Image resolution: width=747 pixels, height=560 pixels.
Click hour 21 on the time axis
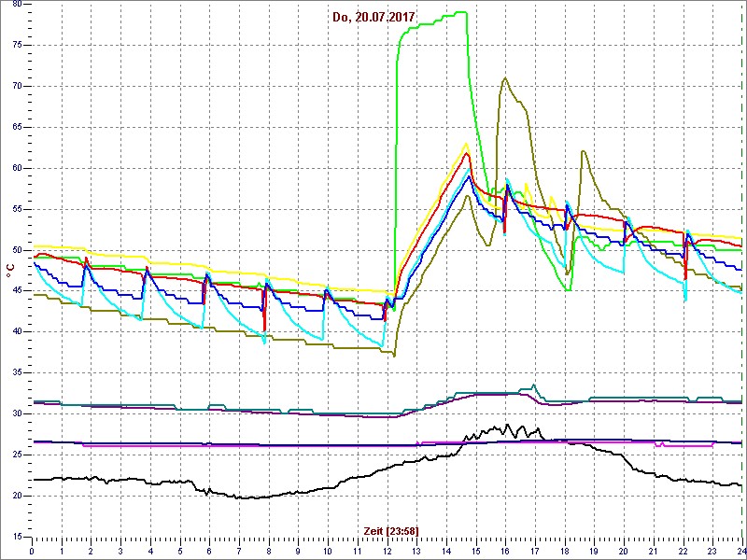coord(654,552)
